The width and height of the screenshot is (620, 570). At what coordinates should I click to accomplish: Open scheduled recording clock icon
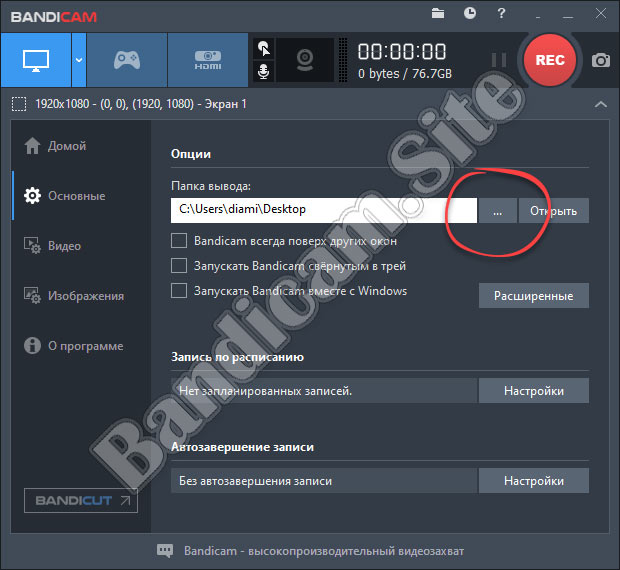pyautogui.click(x=470, y=13)
